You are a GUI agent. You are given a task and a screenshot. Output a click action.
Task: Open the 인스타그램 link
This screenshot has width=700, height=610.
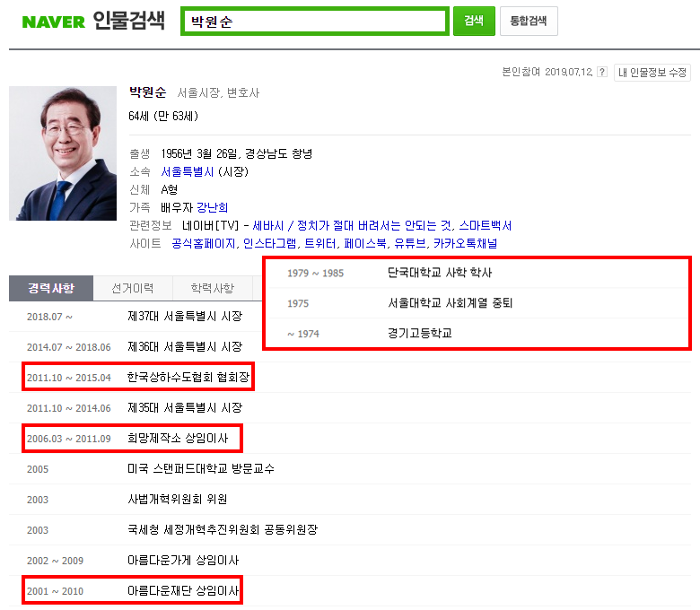coord(269,243)
